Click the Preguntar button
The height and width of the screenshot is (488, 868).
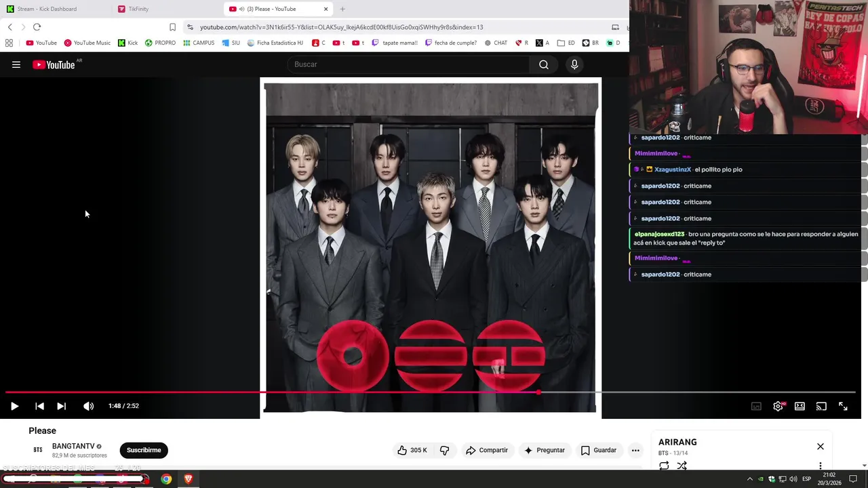click(544, 450)
